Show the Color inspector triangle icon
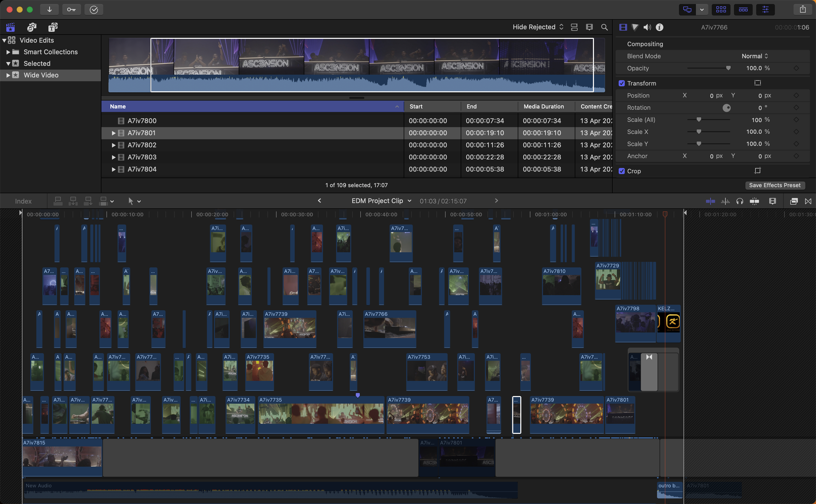Screen dimensions: 816x504 [x=635, y=27]
